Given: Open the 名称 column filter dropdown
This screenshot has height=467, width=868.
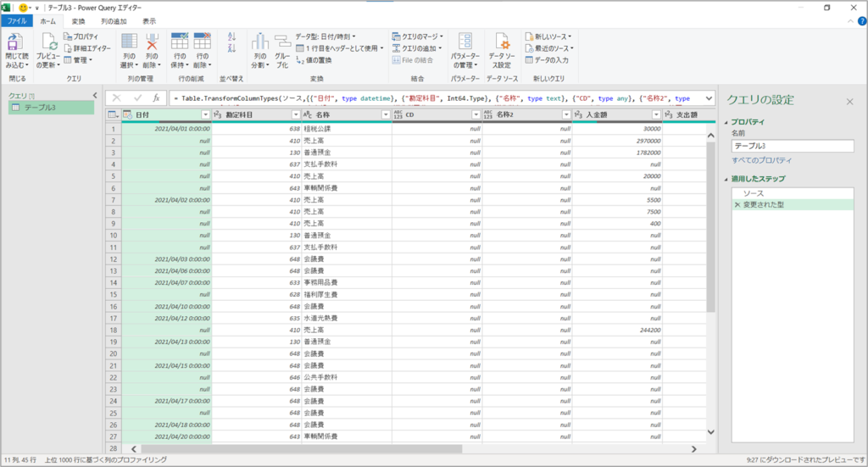Looking at the screenshot, I should point(386,114).
